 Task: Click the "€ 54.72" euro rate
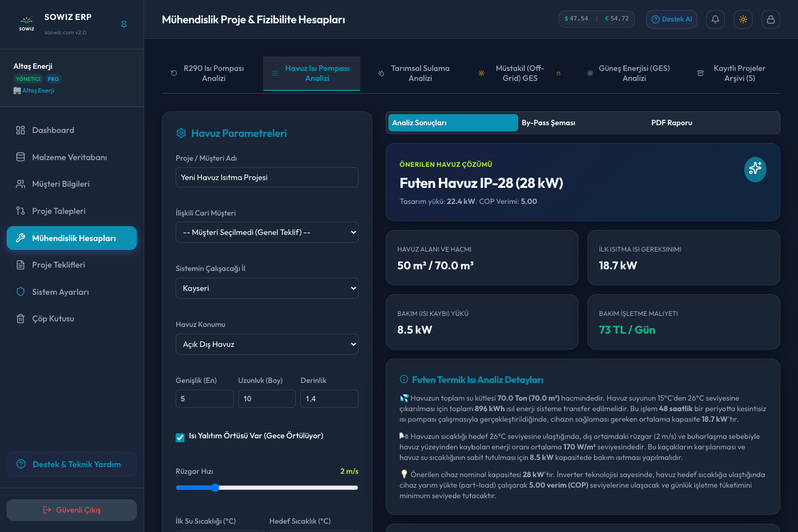pyautogui.click(x=617, y=19)
